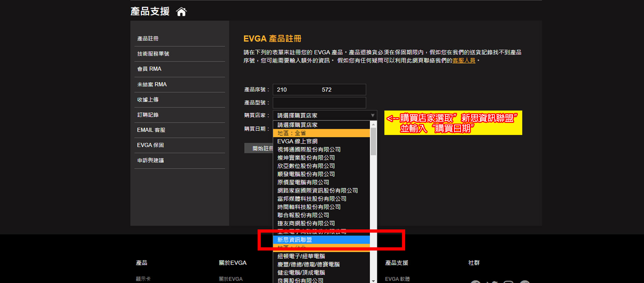Open 訂購記錄 in the sidebar
The image size is (644, 283).
coord(148,115)
